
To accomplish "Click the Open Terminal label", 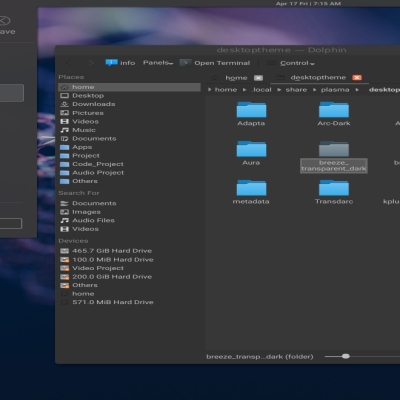I will point(222,63).
